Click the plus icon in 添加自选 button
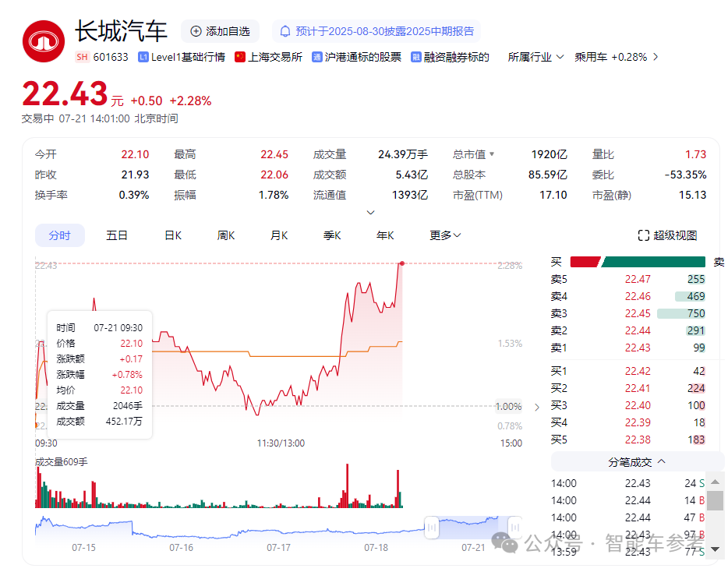 (196, 31)
